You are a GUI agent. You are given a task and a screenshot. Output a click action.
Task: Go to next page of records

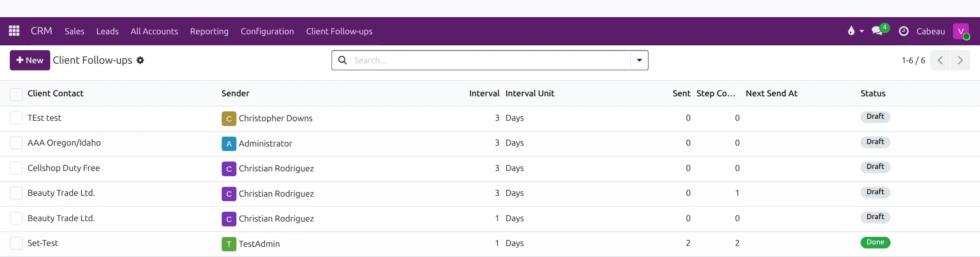960,60
